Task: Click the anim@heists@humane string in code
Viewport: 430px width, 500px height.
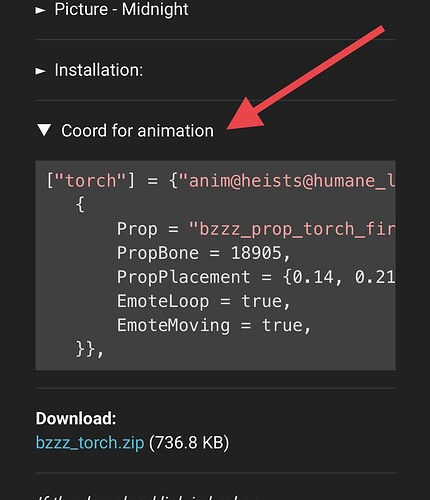Action: tap(287, 181)
